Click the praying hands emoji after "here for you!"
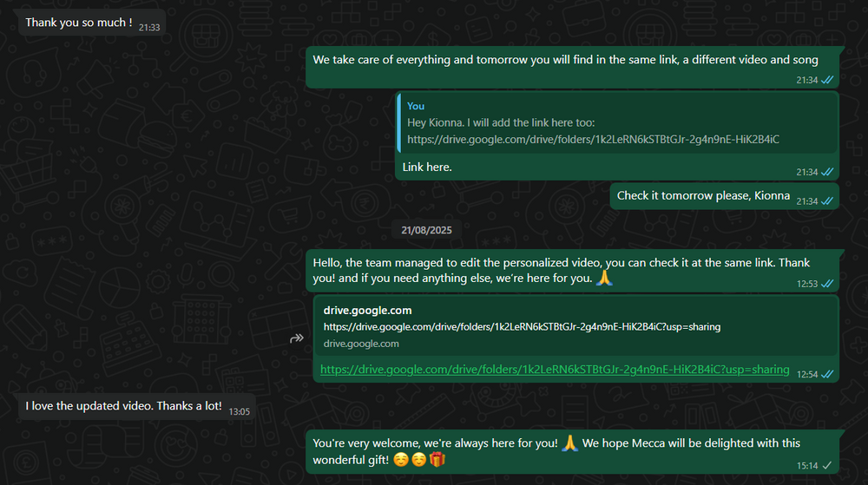This screenshot has height=485, width=868. (569, 443)
